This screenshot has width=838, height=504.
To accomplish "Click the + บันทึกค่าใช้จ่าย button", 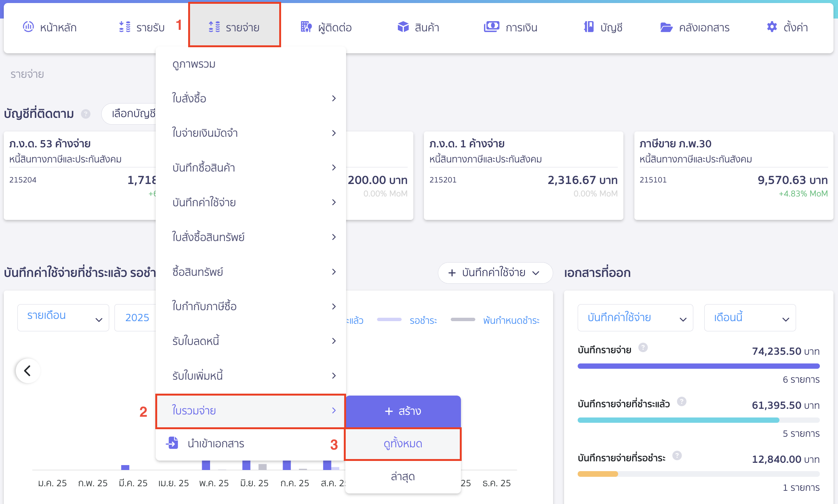I will pos(495,273).
